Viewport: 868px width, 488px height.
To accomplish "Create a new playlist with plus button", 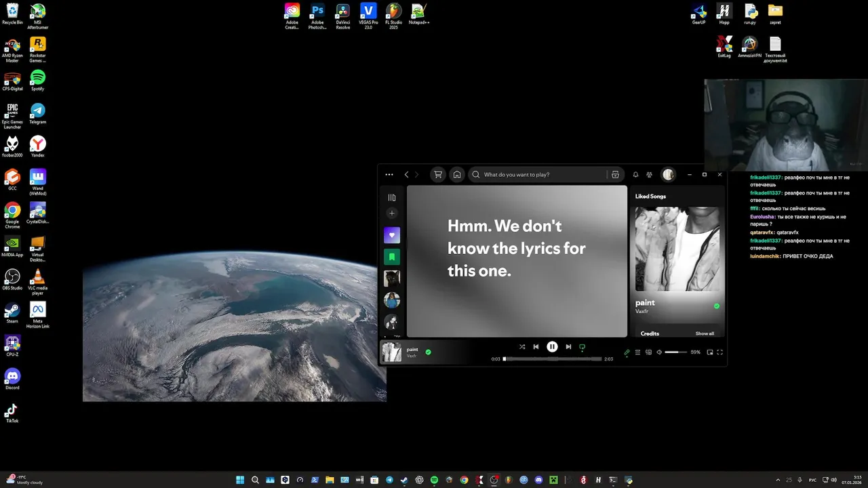I will (392, 213).
